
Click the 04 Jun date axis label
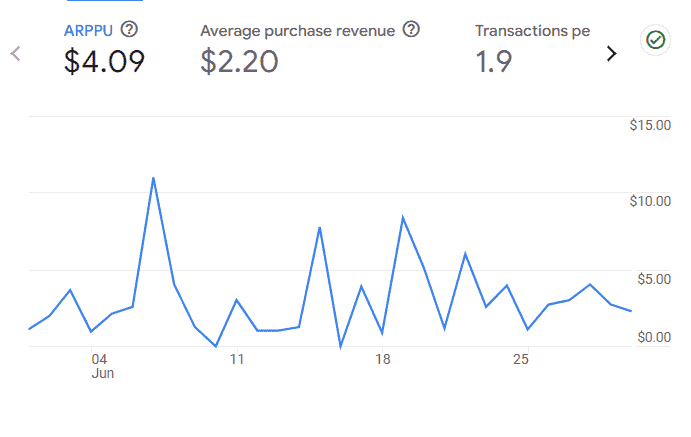(102, 366)
